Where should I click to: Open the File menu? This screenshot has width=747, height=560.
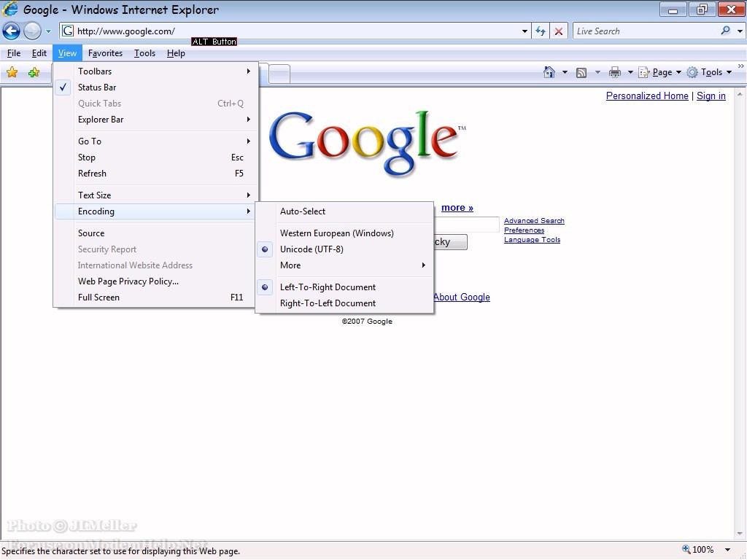pos(14,53)
